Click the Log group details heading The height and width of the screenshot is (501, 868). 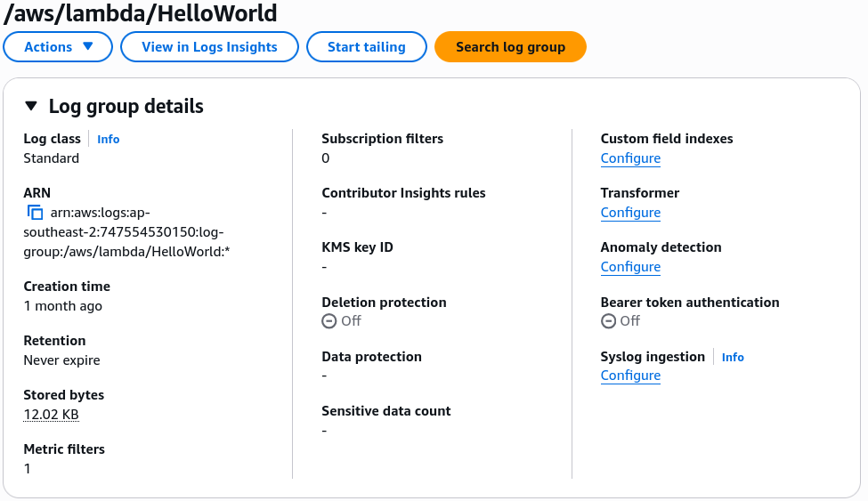point(126,106)
